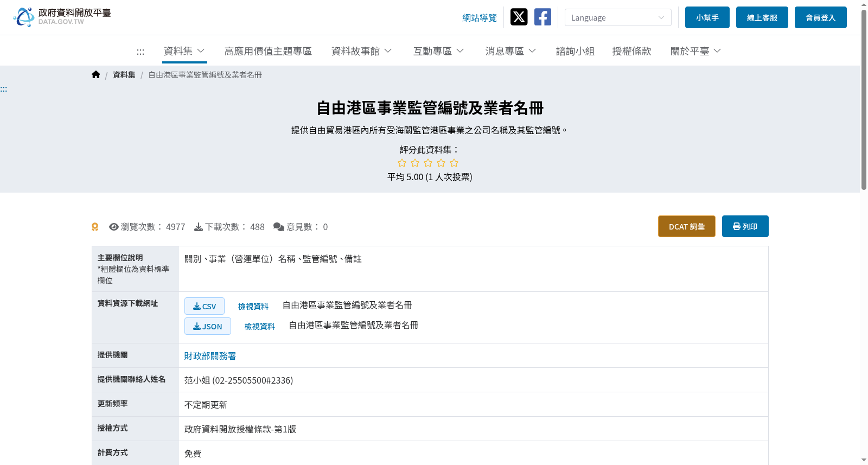Click the page vertical scrollbar
The width and height of the screenshot is (868, 465).
tap(864, 100)
